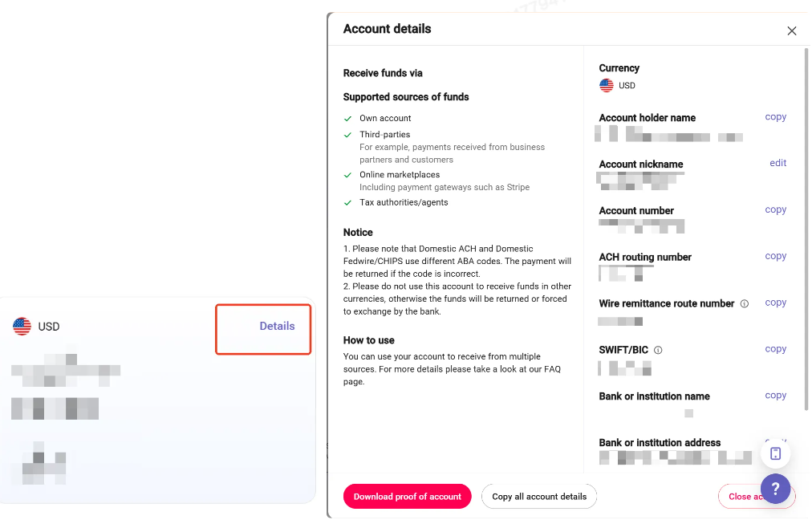Copy the account number
The image size is (812, 524).
point(775,209)
